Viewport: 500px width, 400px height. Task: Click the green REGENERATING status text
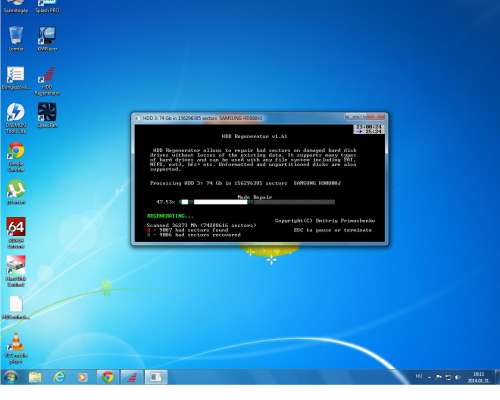point(170,216)
